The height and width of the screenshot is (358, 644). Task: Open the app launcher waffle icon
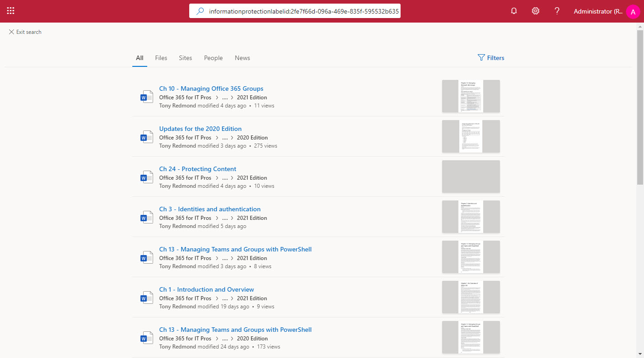point(10,11)
